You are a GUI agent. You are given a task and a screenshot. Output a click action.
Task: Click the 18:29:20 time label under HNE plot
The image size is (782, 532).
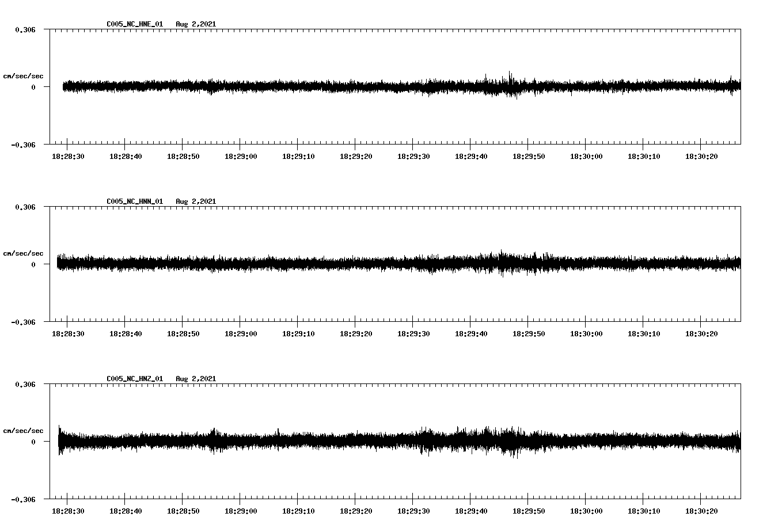coord(356,156)
